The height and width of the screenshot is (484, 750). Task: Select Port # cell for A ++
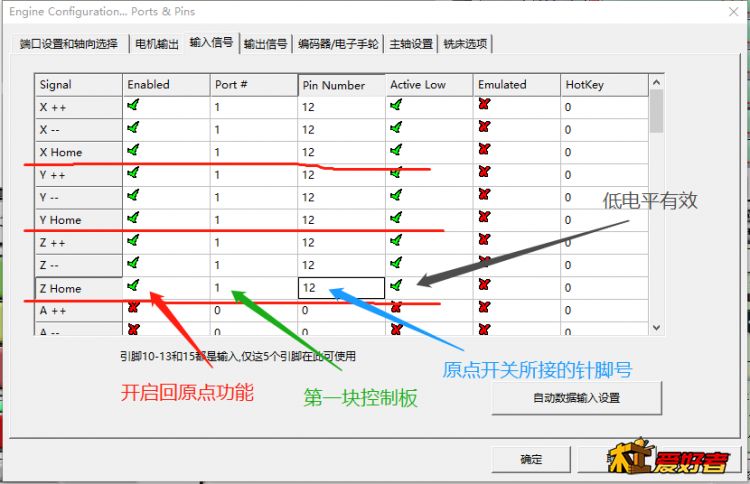(254, 310)
